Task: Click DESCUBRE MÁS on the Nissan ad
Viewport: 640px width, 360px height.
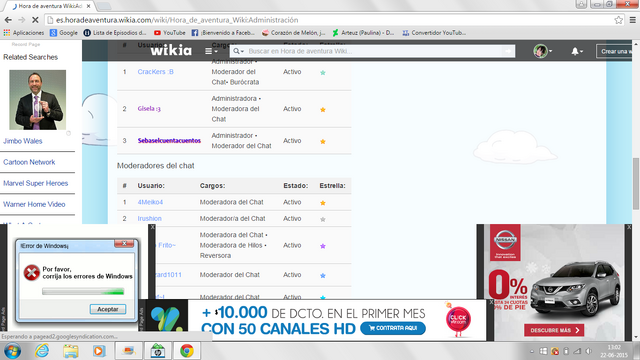Action: tap(554, 330)
